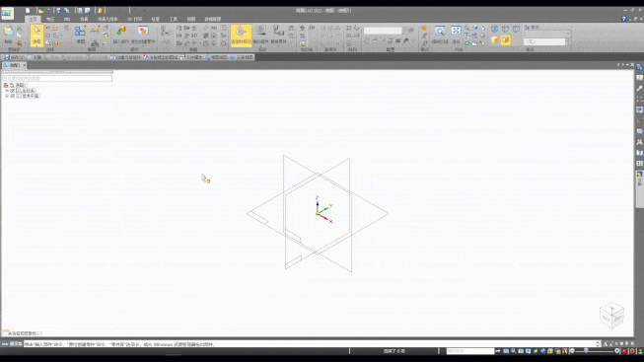The width and height of the screenshot is (644, 362).
Task: Switch to the Home ribbon tab
Action: pyautogui.click(x=33, y=19)
